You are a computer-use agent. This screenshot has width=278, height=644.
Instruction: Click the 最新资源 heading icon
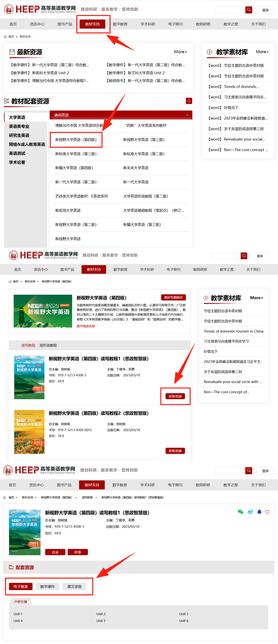tap(12, 52)
